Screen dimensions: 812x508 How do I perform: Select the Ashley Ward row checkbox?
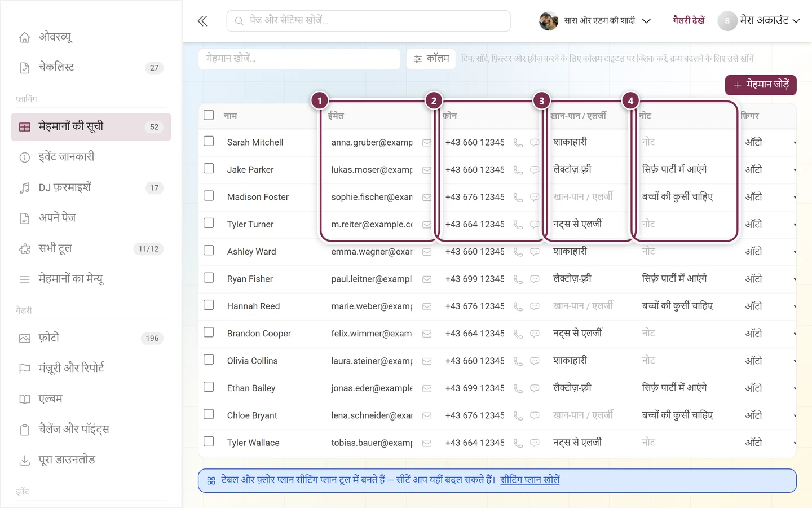click(209, 250)
